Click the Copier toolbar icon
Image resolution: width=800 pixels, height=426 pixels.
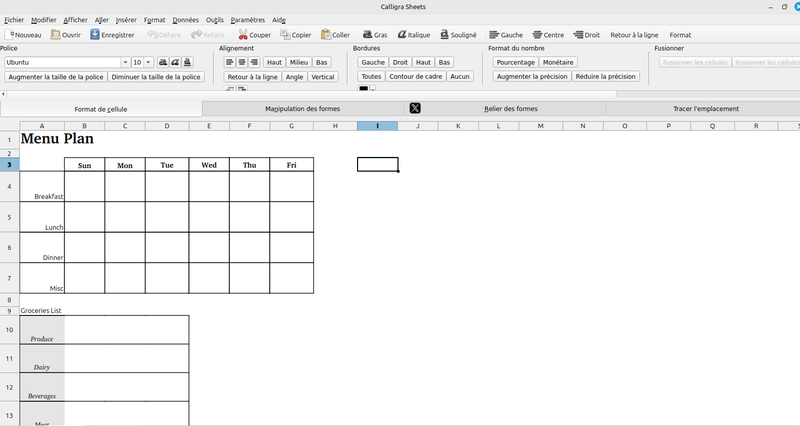[x=285, y=35]
